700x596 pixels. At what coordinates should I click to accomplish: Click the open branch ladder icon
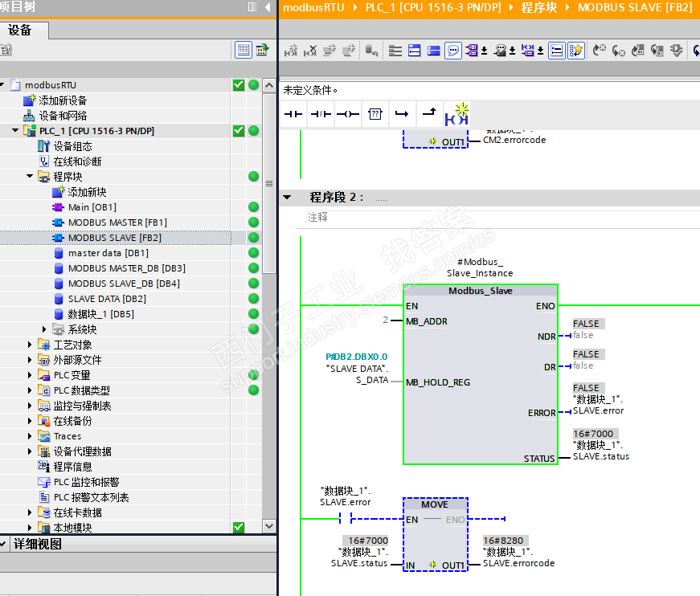402,114
